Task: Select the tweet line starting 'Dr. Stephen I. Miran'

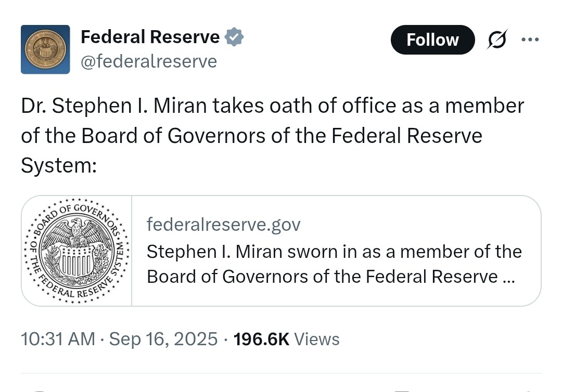Action: click(272, 106)
